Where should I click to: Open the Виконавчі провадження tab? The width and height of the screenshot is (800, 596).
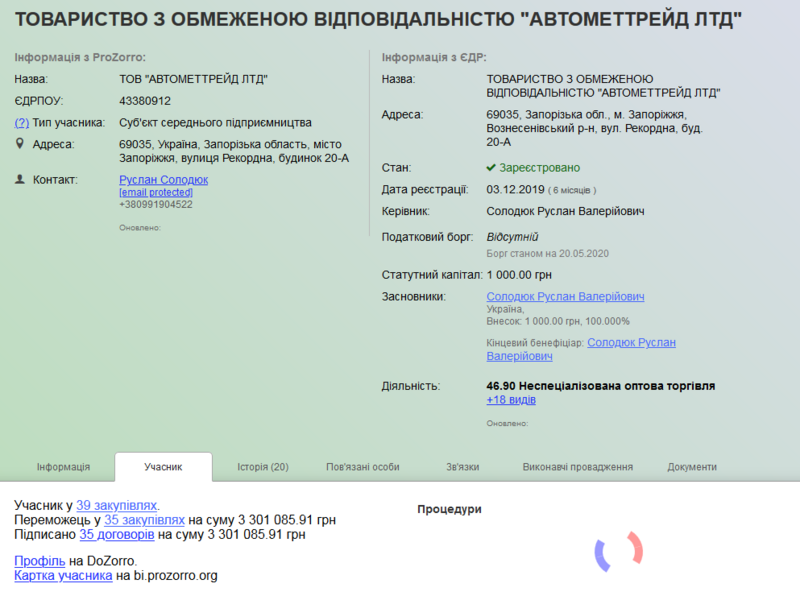[x=577, y=467]
